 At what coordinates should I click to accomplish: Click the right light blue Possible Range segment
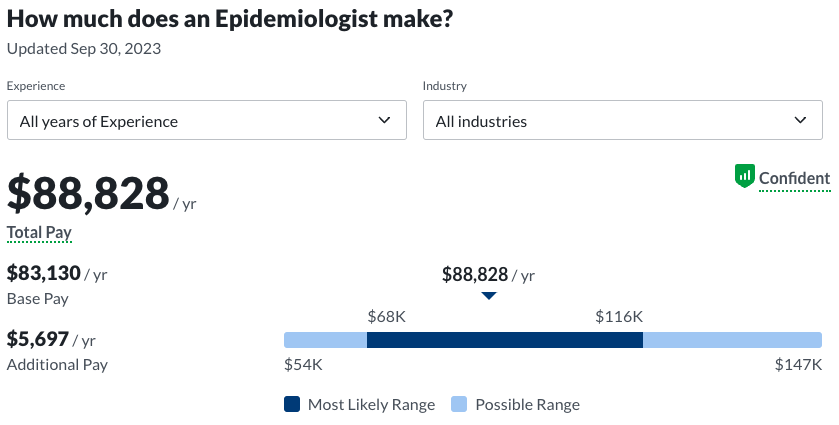pyautogui.click(x=732, y=340)
